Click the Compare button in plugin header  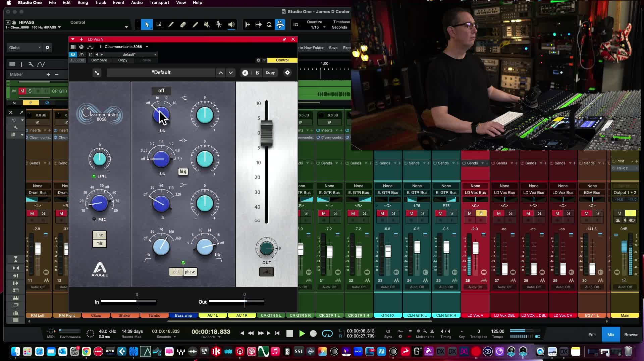pos(99,60)
